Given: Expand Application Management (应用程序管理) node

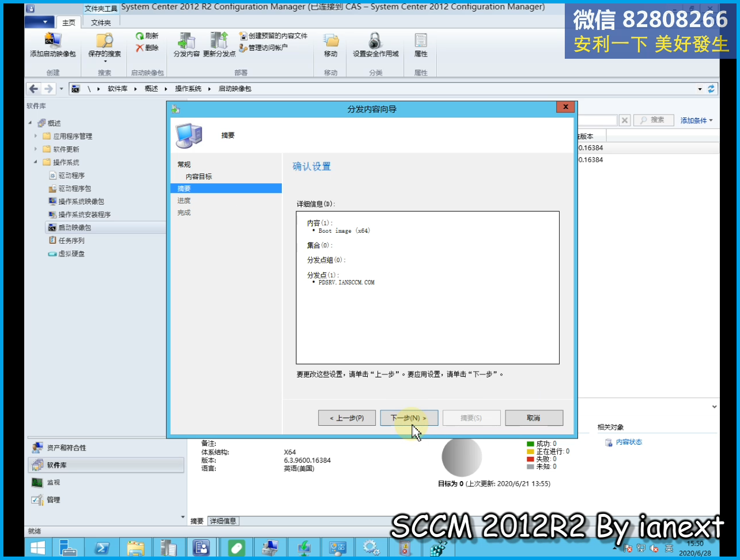Looking at the screenshot, I should [x=36, y=136].
